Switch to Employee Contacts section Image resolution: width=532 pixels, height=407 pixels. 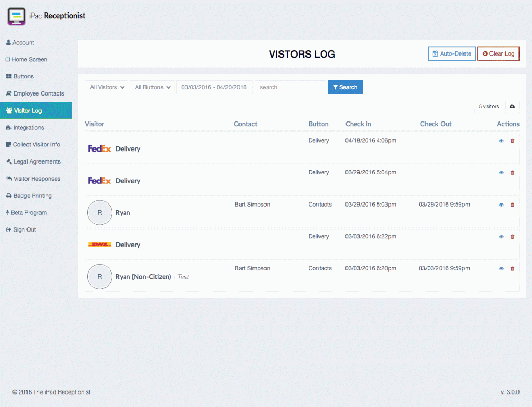point(37,93)
